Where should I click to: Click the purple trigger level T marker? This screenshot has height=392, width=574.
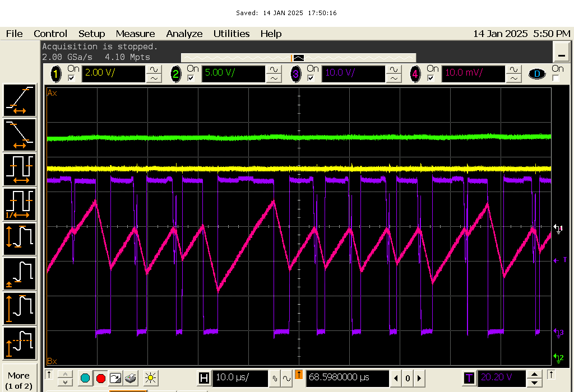(560, 260)
